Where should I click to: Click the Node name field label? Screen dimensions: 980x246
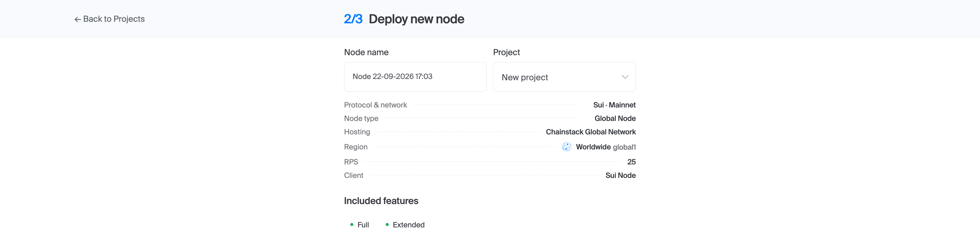[366, 52]
